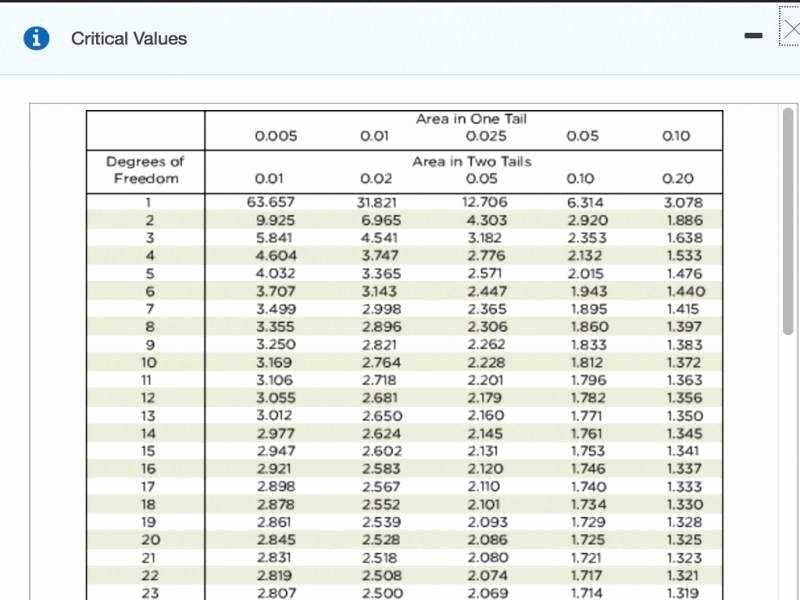Select the 0.10 one-tail column heading
This screenshot has height=600, width=800.
click(676, 135)
